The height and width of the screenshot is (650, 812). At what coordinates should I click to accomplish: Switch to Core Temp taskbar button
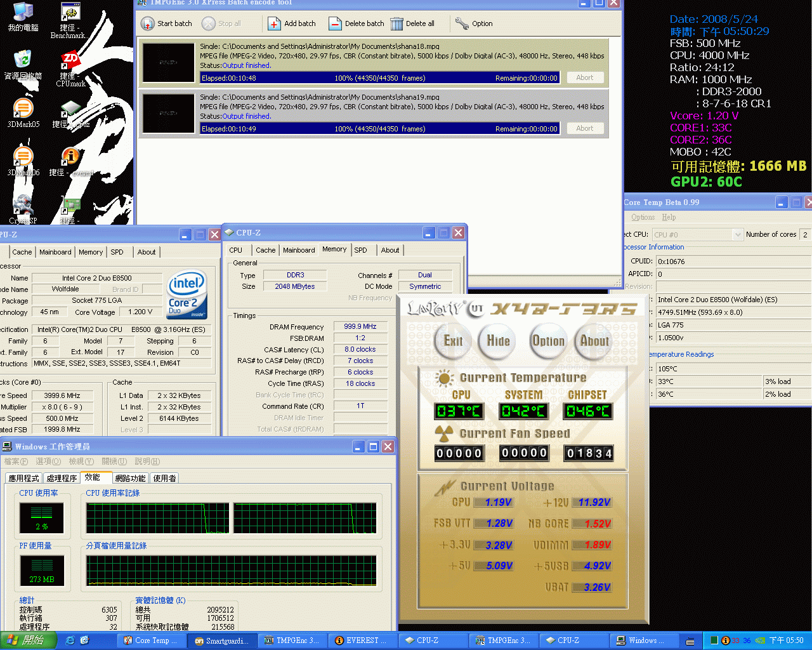point(152,640)
